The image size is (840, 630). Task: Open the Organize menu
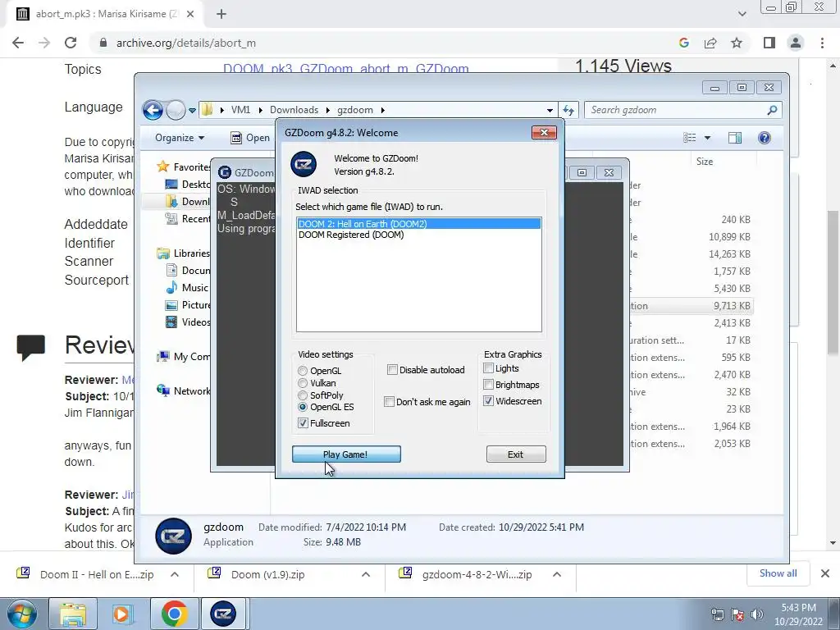pos(180,138)
